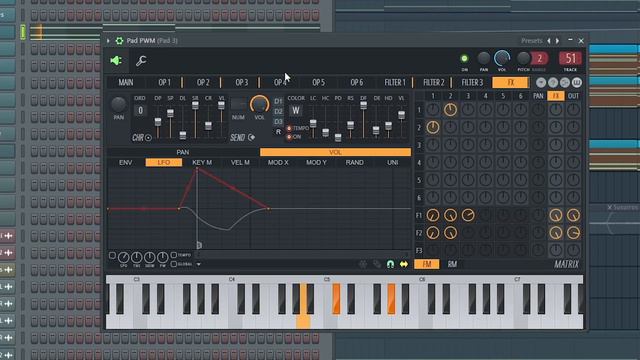Click the FX section PAN knob
640x360 pixels.
(118, 105)
